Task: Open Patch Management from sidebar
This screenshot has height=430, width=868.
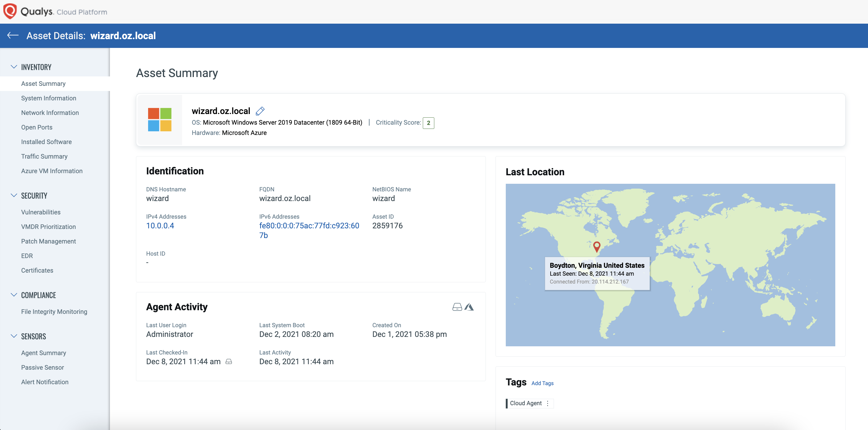Action: (48, 241)
